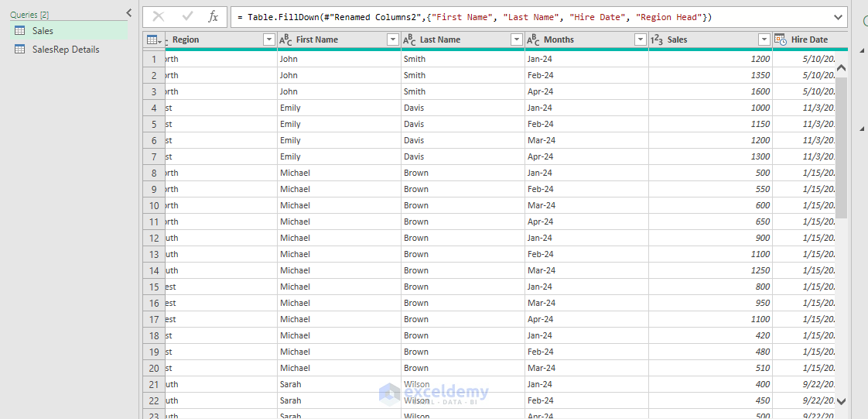Click the Hire Date datetime type icon
Image resolution: width=868 pixels, height=419 pixels.
pos(780,39)
